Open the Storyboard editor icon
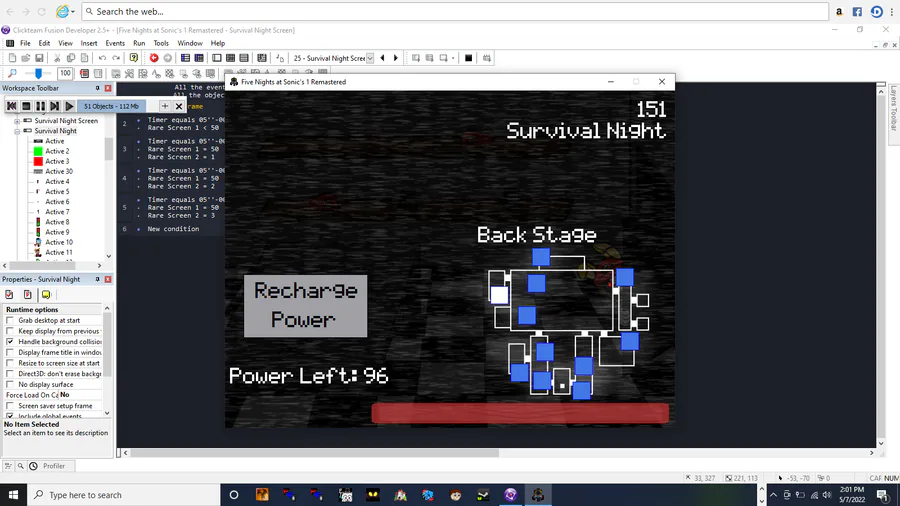Screen dimensions: 900x506 coord(185,58)
